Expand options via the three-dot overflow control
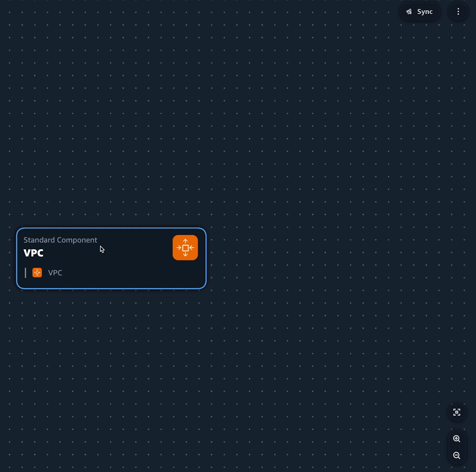The image size is (476, 472). (458, 12)
